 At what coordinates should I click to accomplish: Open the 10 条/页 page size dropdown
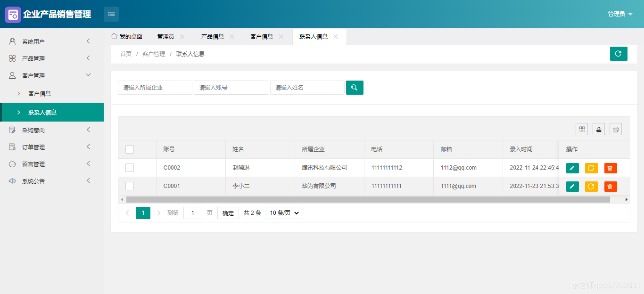283,213
